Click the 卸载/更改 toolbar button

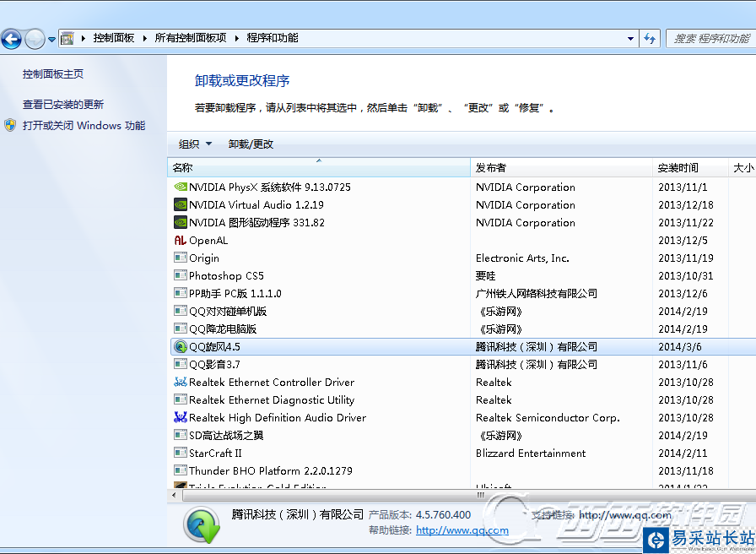coord(251,144)
